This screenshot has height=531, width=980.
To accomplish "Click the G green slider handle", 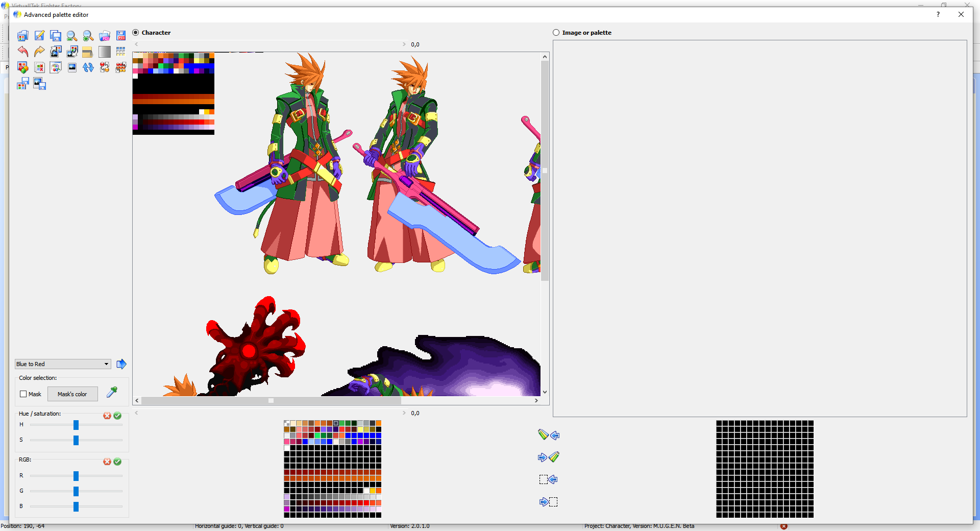I will [x=76, y=491].
